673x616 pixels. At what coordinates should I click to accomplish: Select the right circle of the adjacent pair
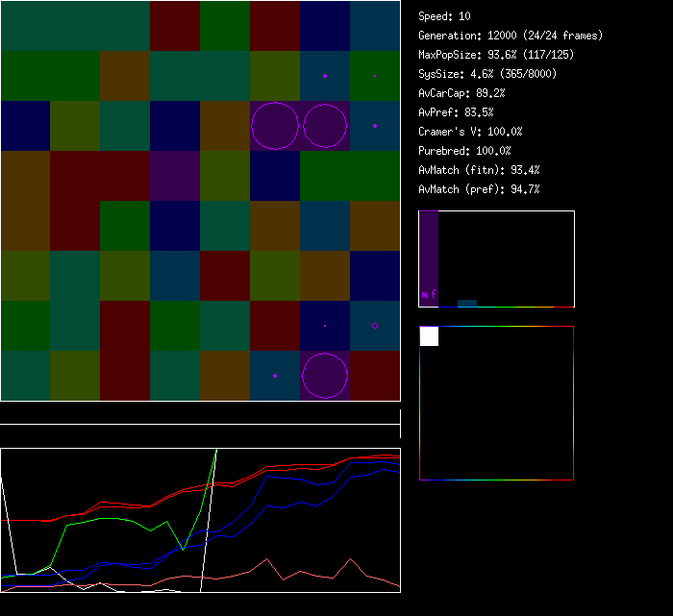coord(324,126)
